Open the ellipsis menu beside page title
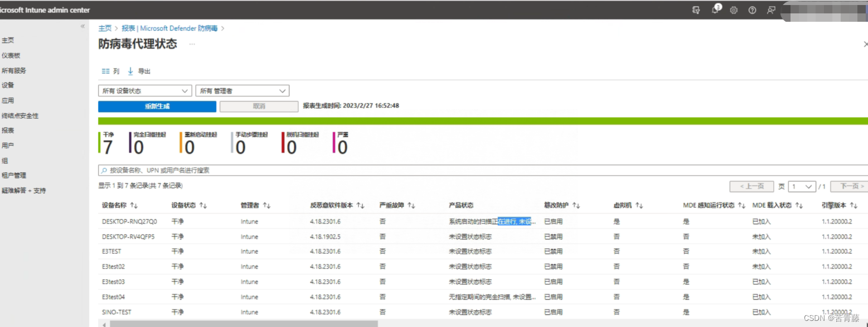Screen dimensions: 868x327 (x=192, y=44)
